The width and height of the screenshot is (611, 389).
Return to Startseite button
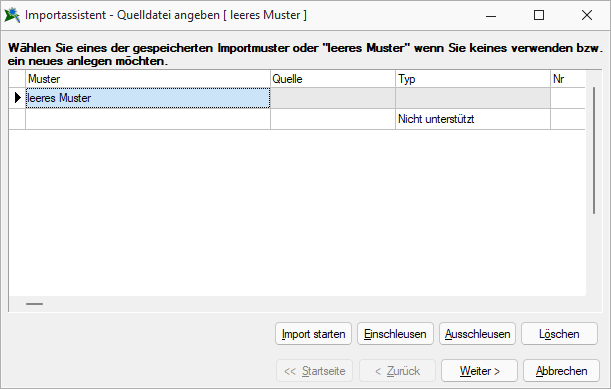pos(314,370)
